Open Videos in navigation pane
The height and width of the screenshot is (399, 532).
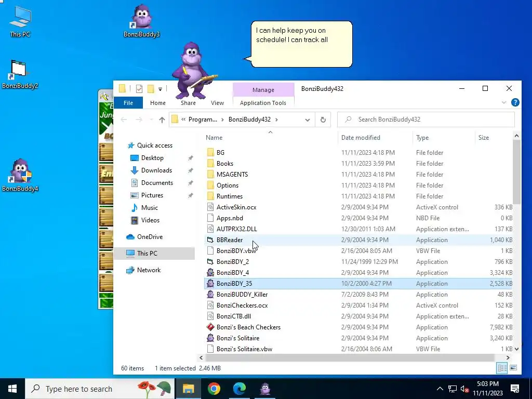[x=150, y=220]
